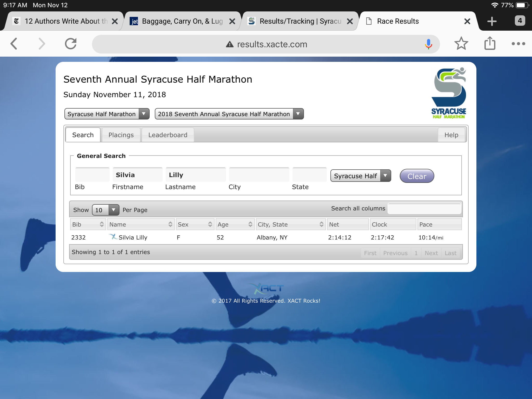Switch to the Placings tab
532x399 pixels.
point(121,135)
